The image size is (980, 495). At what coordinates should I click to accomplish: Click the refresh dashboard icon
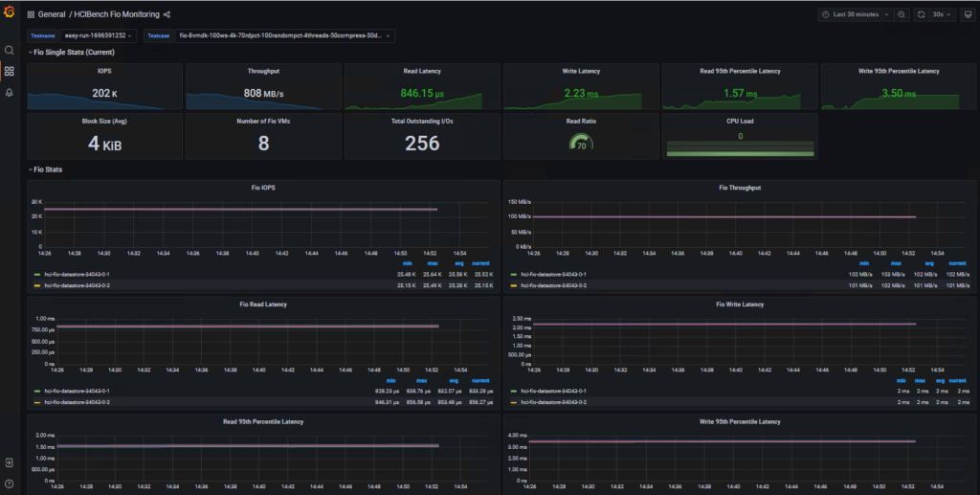(921, 15)
